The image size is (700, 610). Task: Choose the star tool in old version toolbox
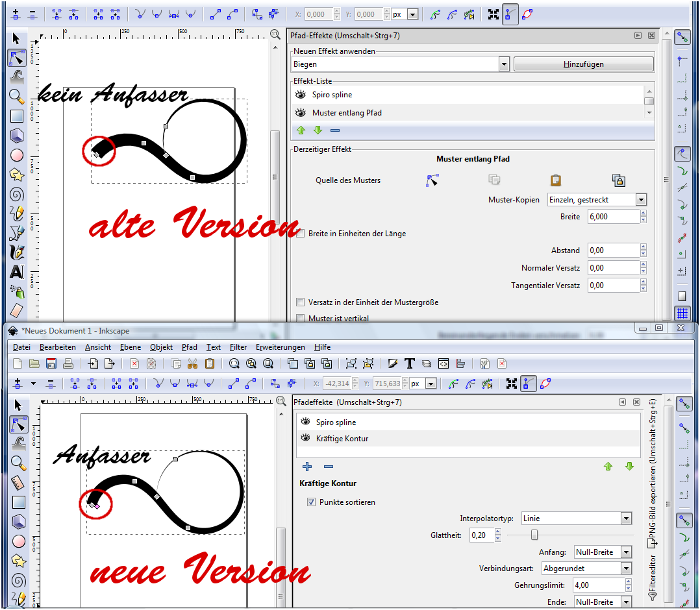click(16, 175)
